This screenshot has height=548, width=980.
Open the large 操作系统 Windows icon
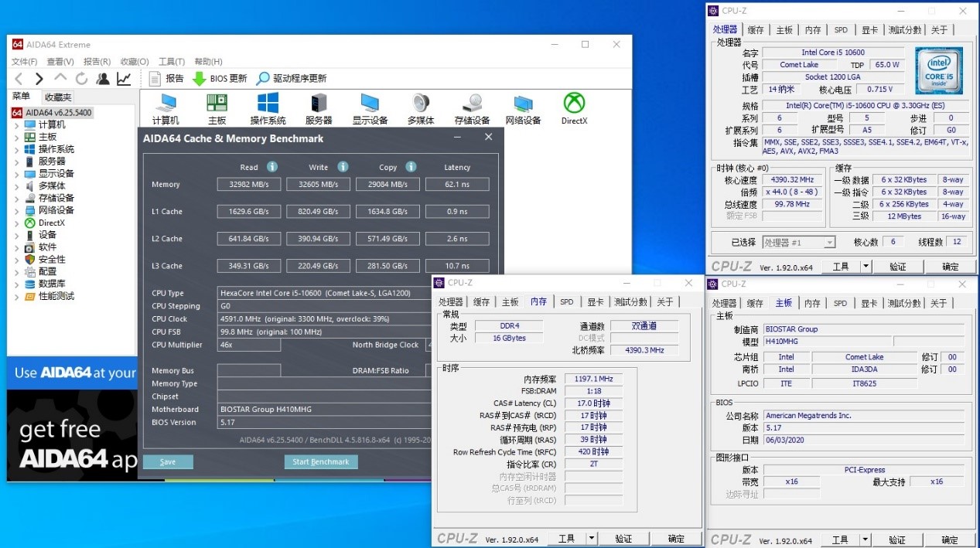(268, 109)
